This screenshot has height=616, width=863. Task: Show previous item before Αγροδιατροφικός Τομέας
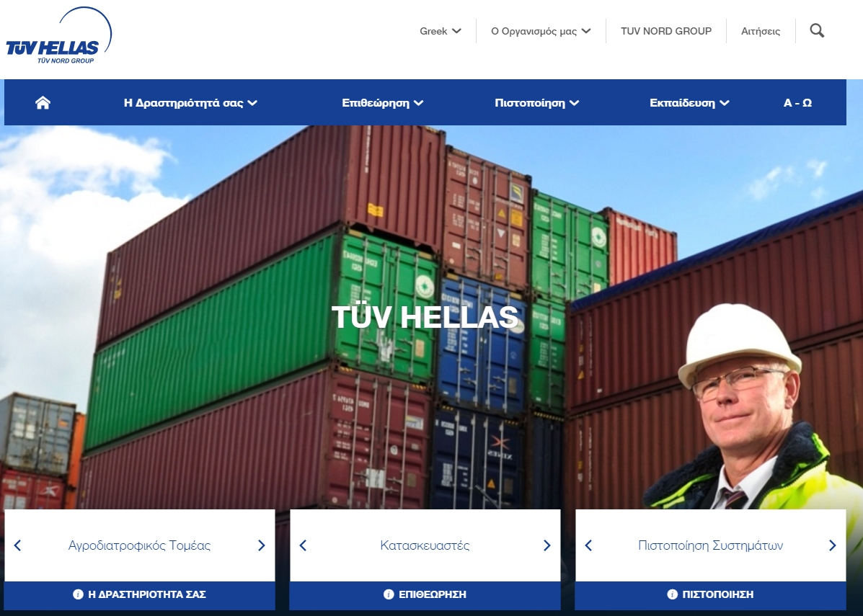click(x=17, y=545)
